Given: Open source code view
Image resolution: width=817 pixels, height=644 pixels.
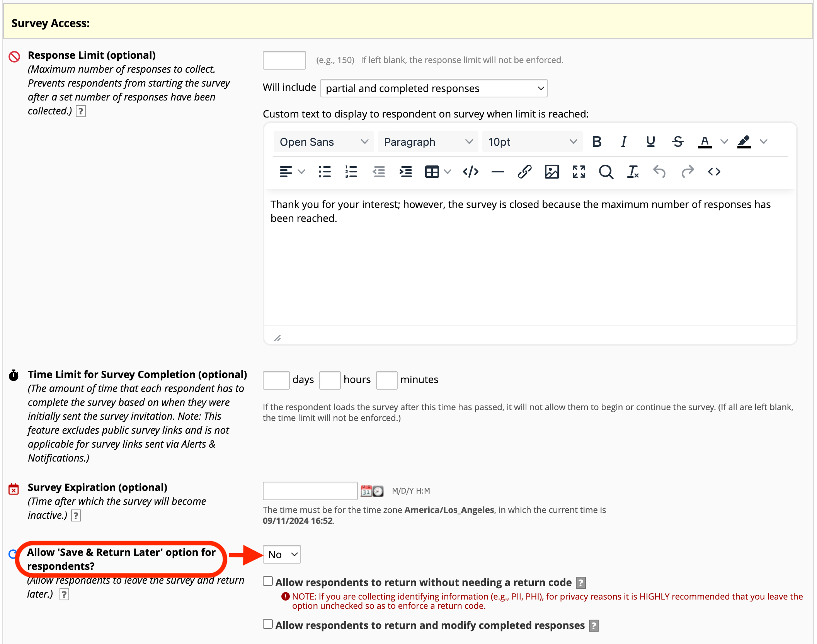Looking at the screenshot, I should [x=714, y=172].
